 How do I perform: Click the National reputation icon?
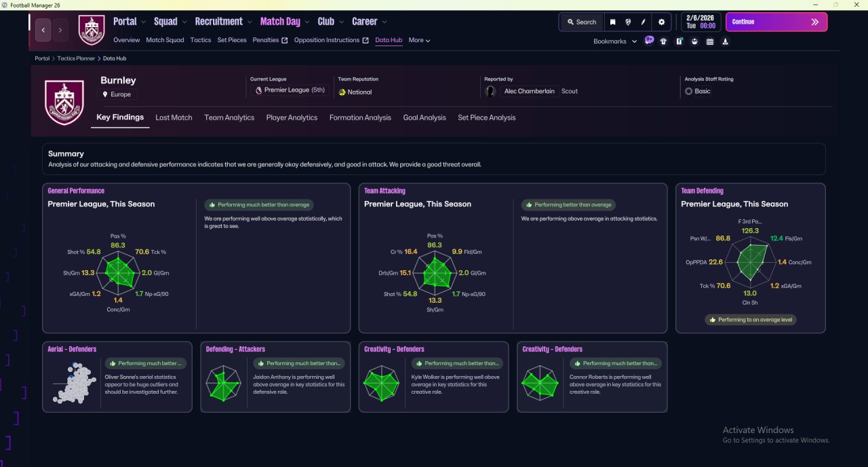click(x=342, y=92)
